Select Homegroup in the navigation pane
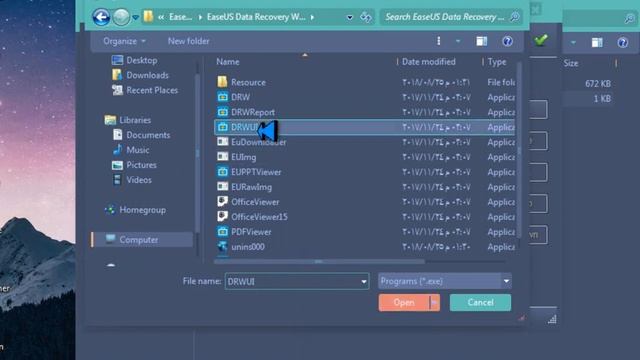 click(x=142, y=210)
